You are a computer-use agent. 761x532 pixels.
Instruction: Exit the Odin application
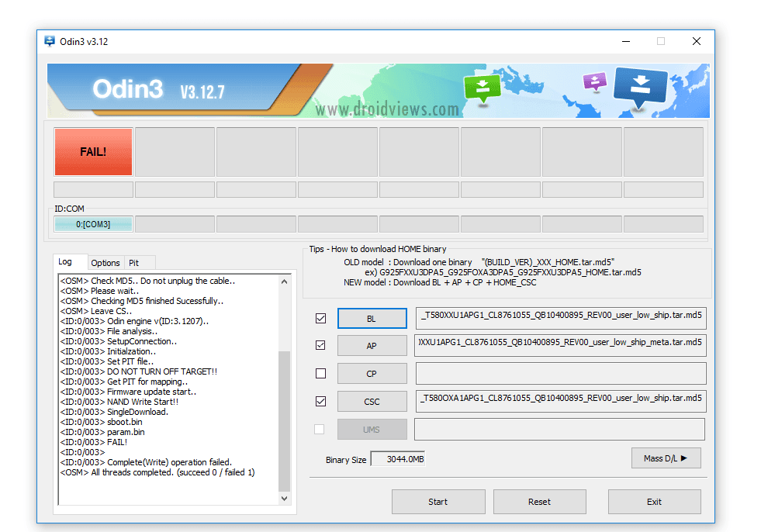pos(654,502)
